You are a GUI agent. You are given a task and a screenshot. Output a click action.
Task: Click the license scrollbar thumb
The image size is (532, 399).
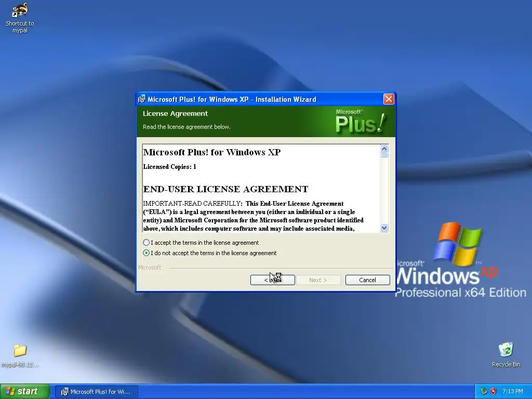pos(384,155)
